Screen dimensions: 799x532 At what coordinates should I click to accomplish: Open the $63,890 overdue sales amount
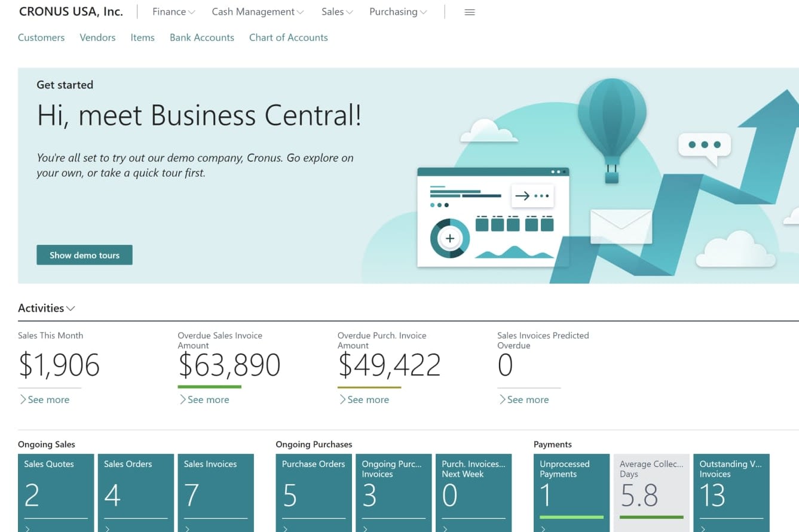point(229,365)
